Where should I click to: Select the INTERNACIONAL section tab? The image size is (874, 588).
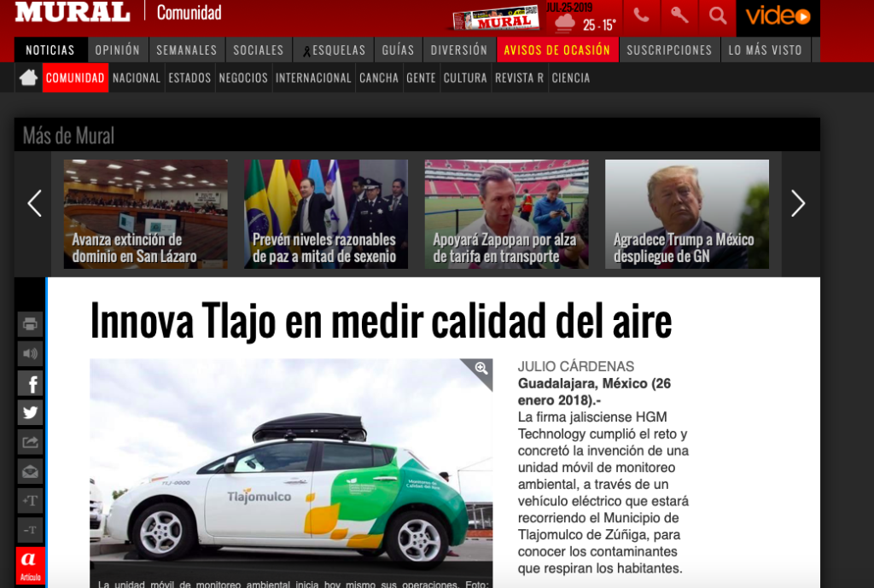[x=313, y=78]
